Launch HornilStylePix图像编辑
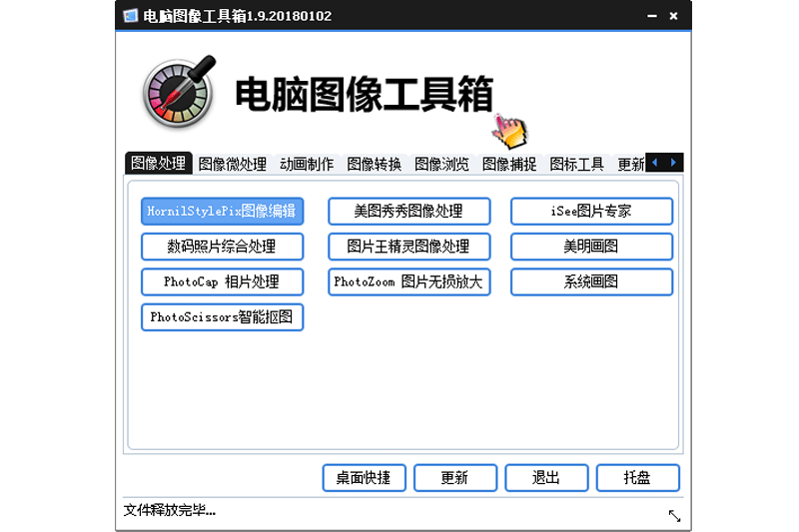This screenshot has width=799, height=532. tap(222, 212)
